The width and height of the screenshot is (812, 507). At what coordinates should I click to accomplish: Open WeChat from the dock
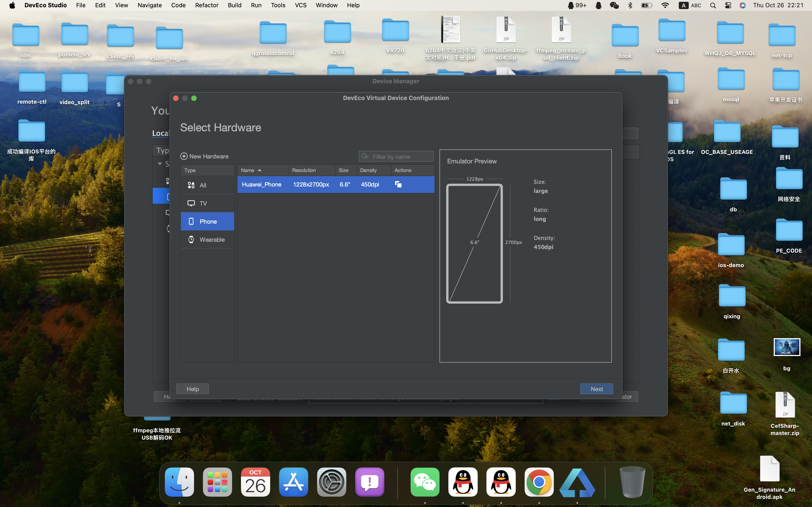pyautogui.click(x=425, y=482)
